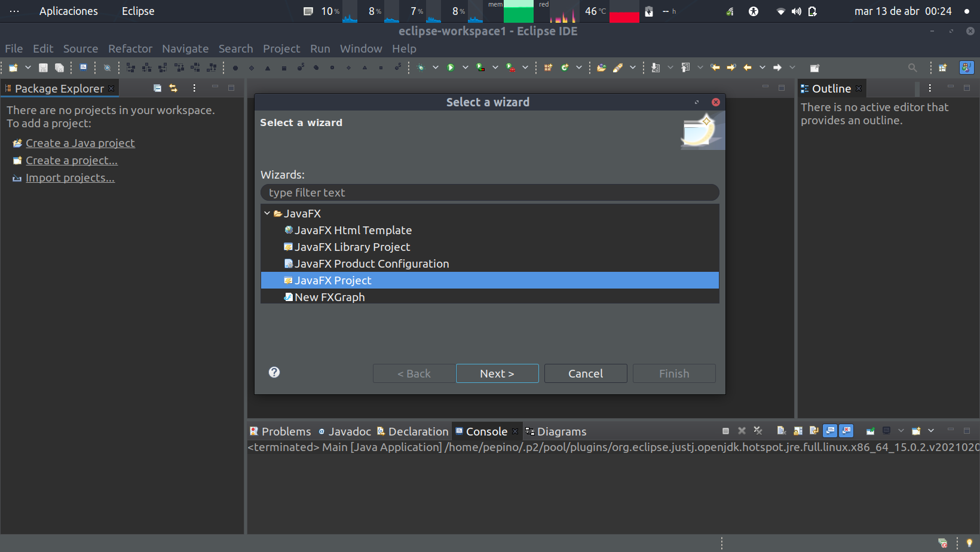Click the Create a Java project link
Viewport: 980px width, 552px height.
pyautogui.click(x=80, y=143)
